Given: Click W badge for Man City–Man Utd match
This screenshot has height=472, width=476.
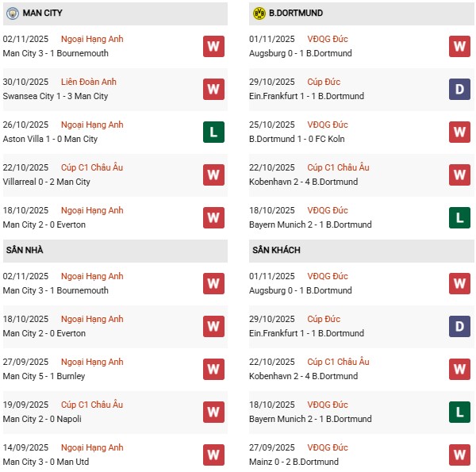Looking at the screenshot, I should pos(213,455).
